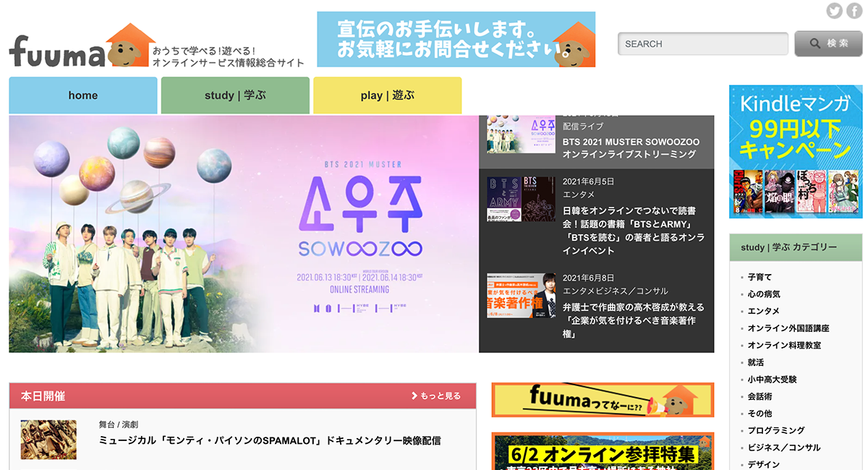Click the Twitter icon in the header
868x470 pixels.
[835, 11]
